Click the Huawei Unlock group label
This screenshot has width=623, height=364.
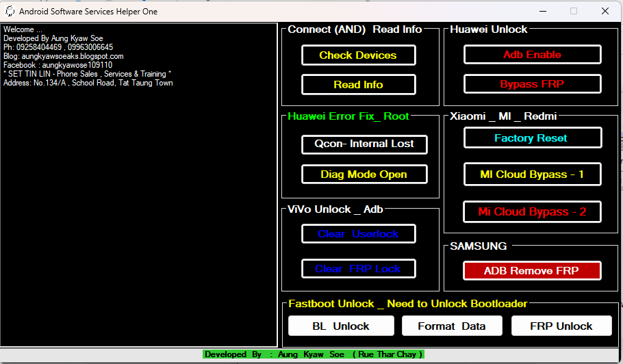[489, 29]
